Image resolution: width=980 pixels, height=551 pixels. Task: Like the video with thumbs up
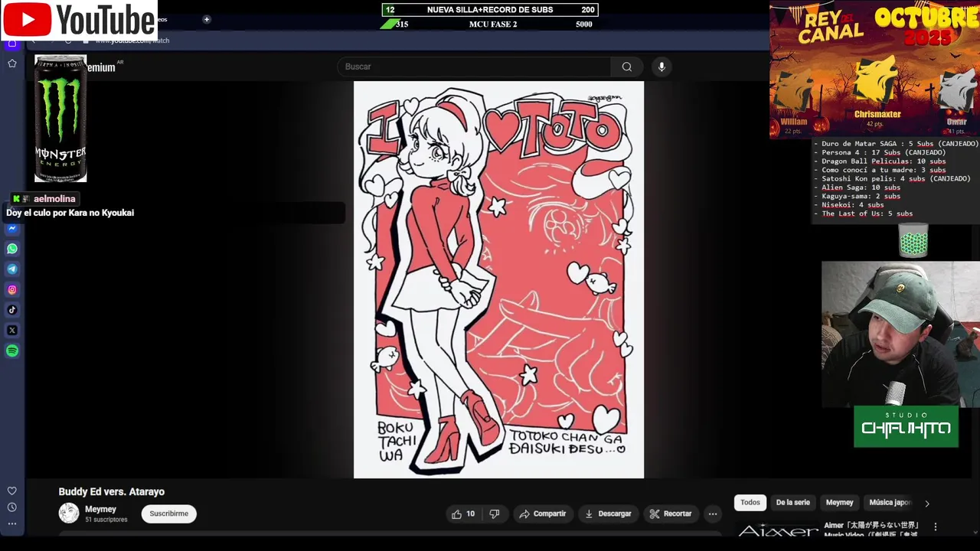463,514
